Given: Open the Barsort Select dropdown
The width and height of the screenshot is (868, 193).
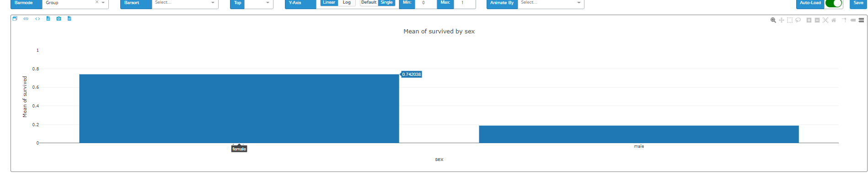Looking at the screenshot, I should coord(185,3).
